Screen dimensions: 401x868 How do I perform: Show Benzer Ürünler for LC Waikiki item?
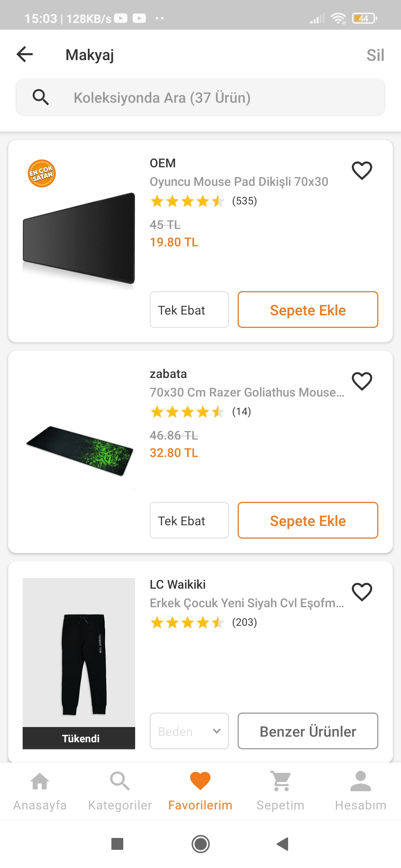pos(308,731)
